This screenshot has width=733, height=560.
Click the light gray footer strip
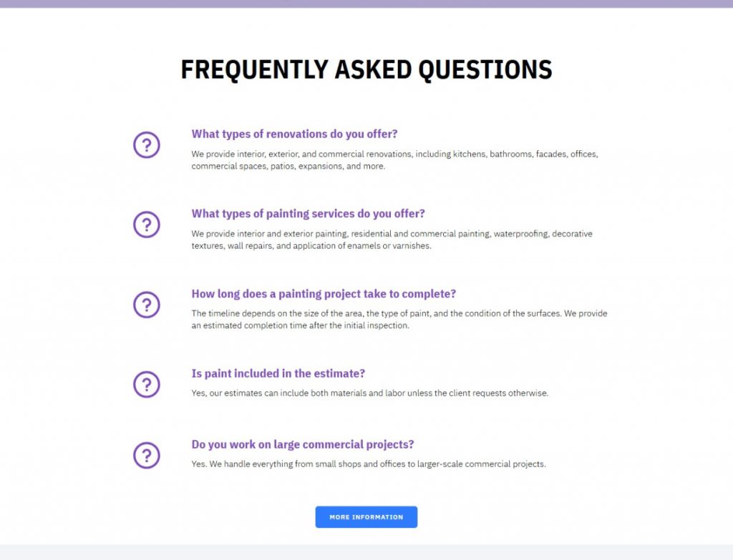[x=366, y=552]
